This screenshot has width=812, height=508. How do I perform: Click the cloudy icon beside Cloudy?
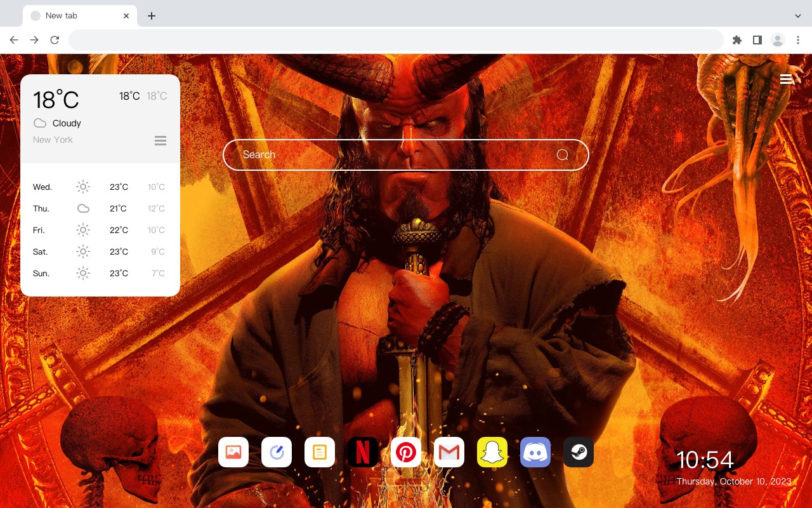(x=40, y=123)
